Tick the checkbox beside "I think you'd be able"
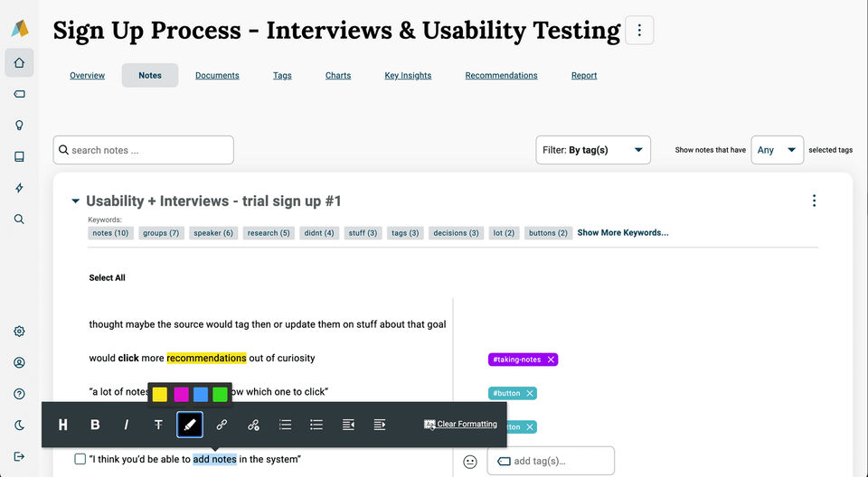The width and height of the screenshot is (868, 477). (x=80, y=459)
